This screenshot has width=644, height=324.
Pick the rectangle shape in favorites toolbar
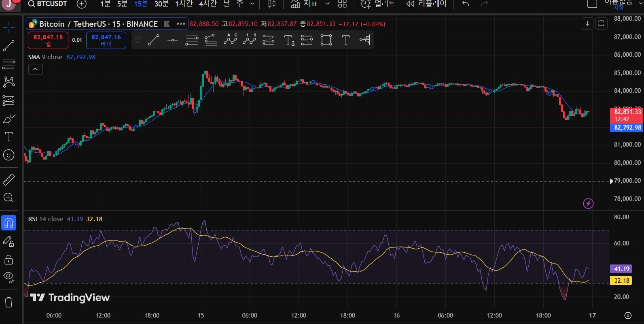[326, 40]
